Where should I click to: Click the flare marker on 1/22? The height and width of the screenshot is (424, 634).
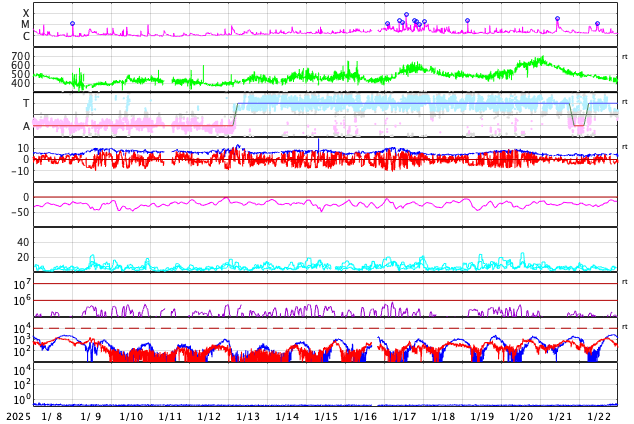coord(598,24)
